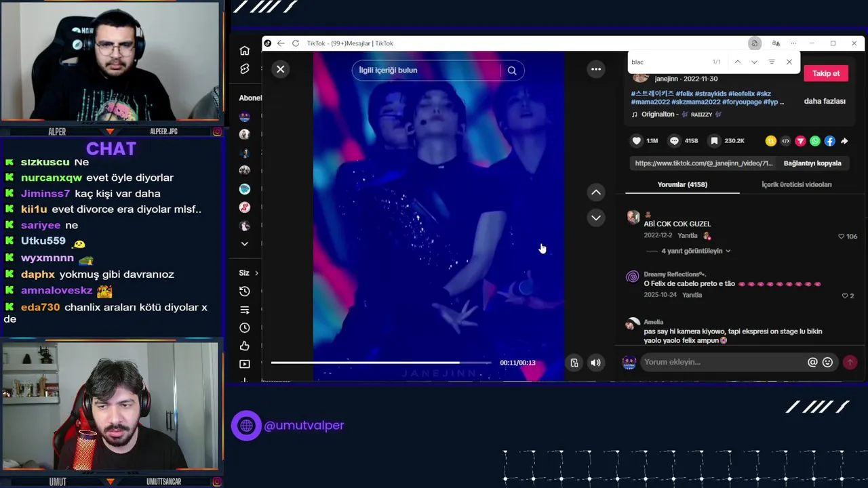Post comment with the red send arrow
Viewport: 868px width, 488px height.
850,362
